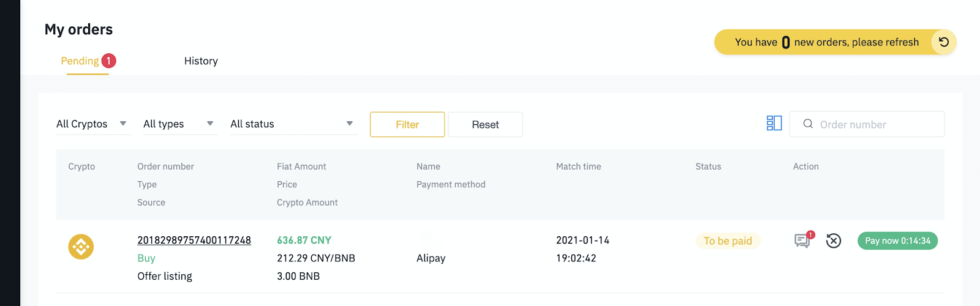
Task: Click the red chat notification badge
Action: pyautogui.click(x=811, y=234)
